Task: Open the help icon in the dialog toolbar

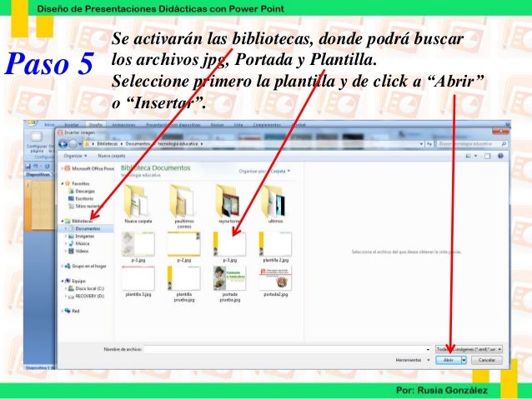Action: coord(500,156)
